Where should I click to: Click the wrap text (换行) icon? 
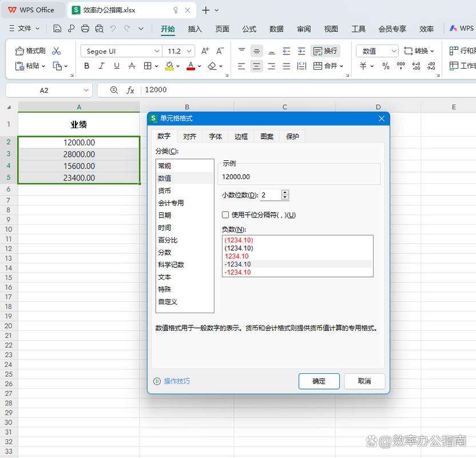point(325,50)
